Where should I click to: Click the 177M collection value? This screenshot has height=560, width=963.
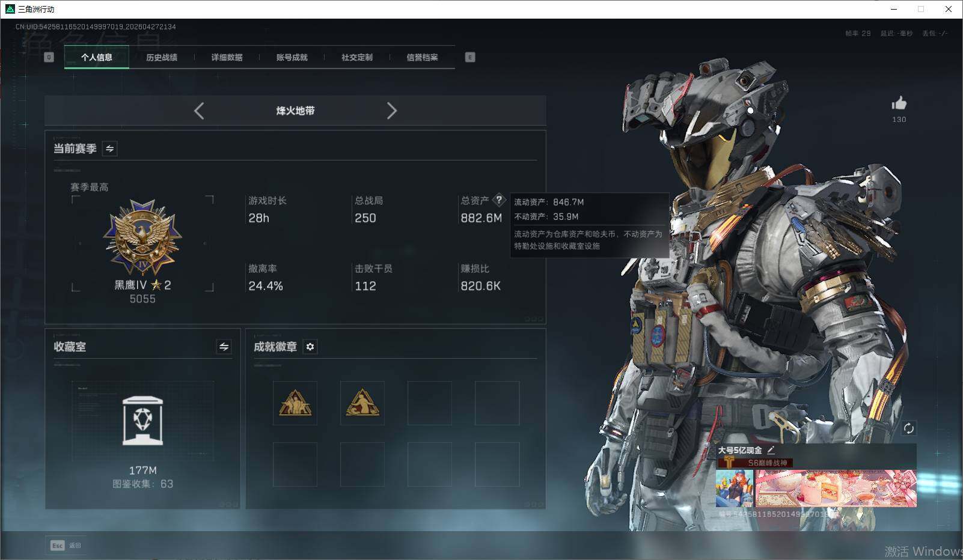pyautogui.click(x=142, y=470)
